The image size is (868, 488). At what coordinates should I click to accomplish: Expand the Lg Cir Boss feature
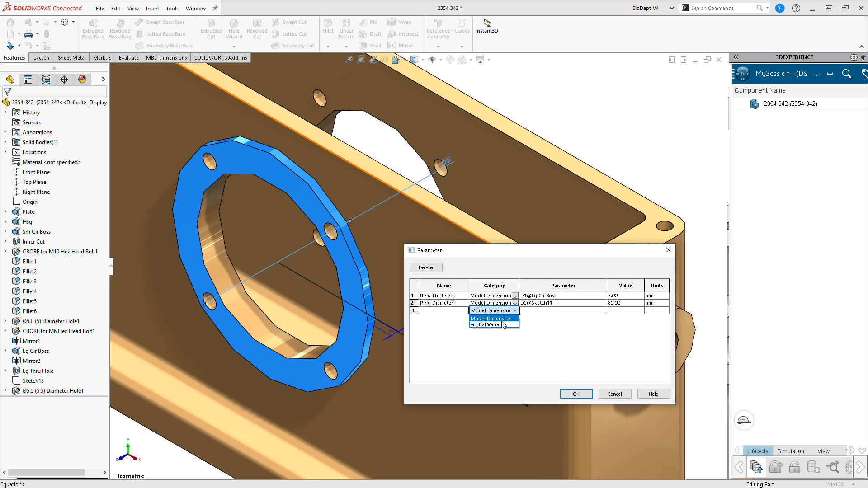pyautogui.click(x=5, y=351)
